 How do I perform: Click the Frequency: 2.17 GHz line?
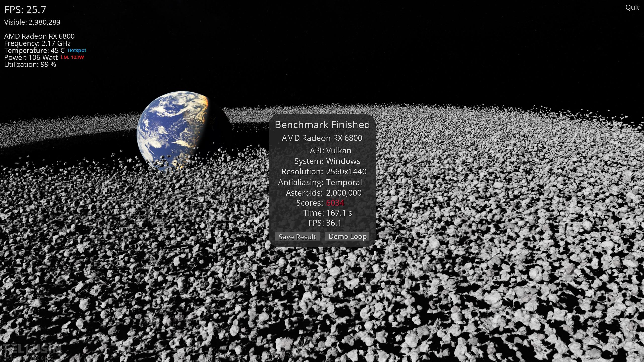click(x=37, y=43)
